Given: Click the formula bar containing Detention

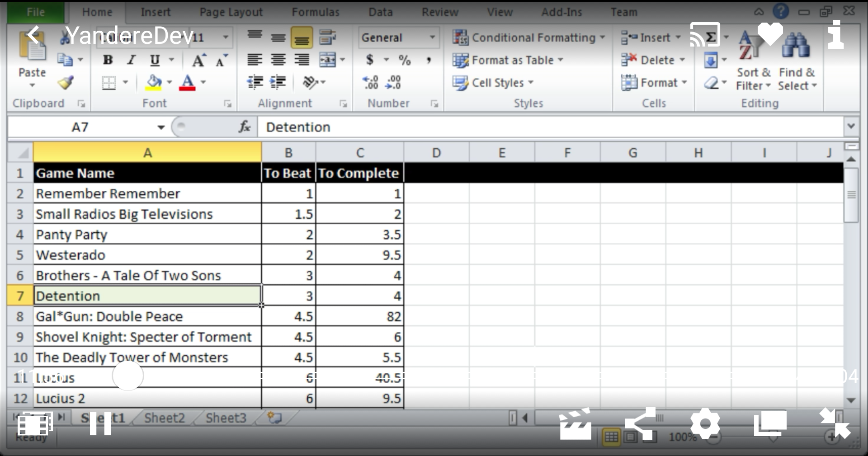Looking at the screenshot, I should pyautogui.click(x=550, y=127).
